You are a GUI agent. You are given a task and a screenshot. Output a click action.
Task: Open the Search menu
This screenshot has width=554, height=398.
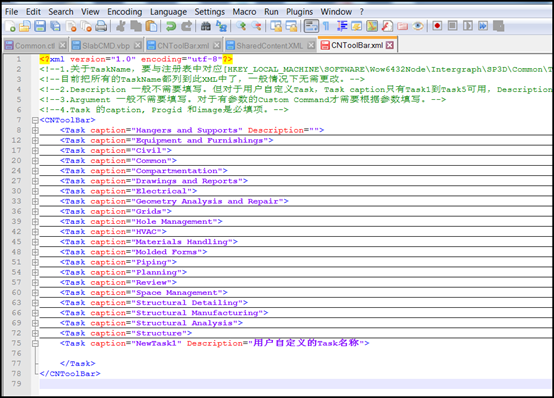click(x=61, y=12)
